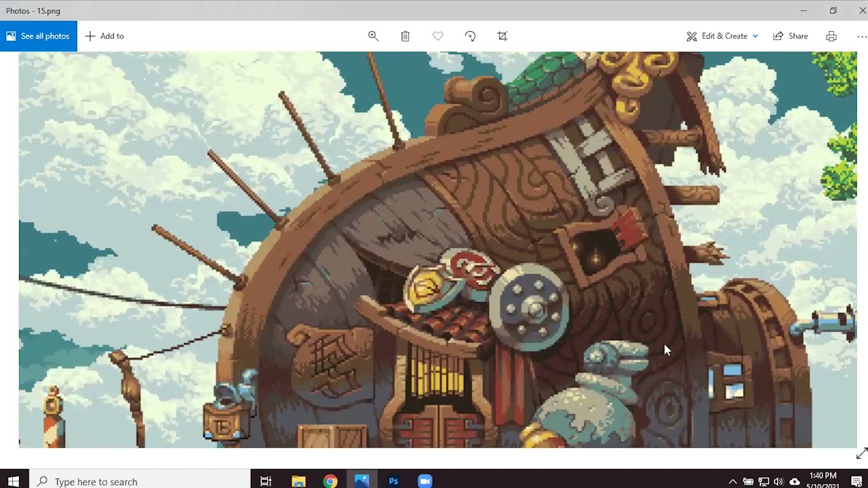This screenshot has width=868, height=488.
Task: Zoom the photo with magnifier icon
Action: point(373,36)
